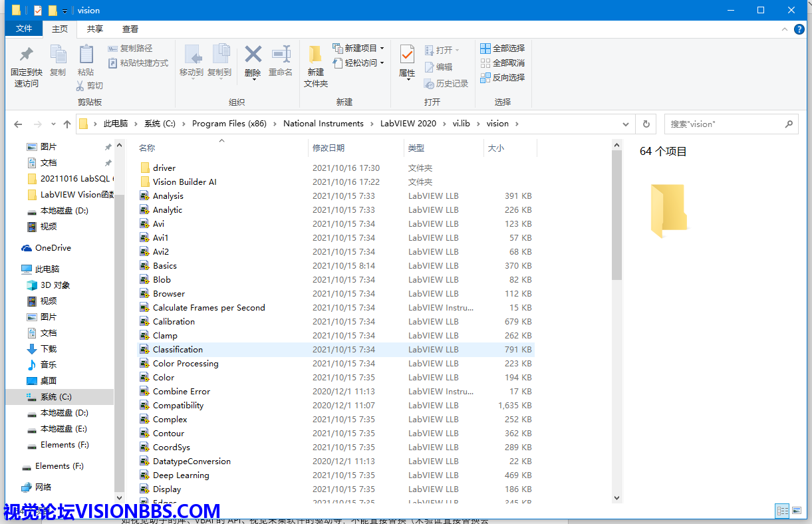
Task: Click the Refresh button by address bar
Action: point(646,124)
